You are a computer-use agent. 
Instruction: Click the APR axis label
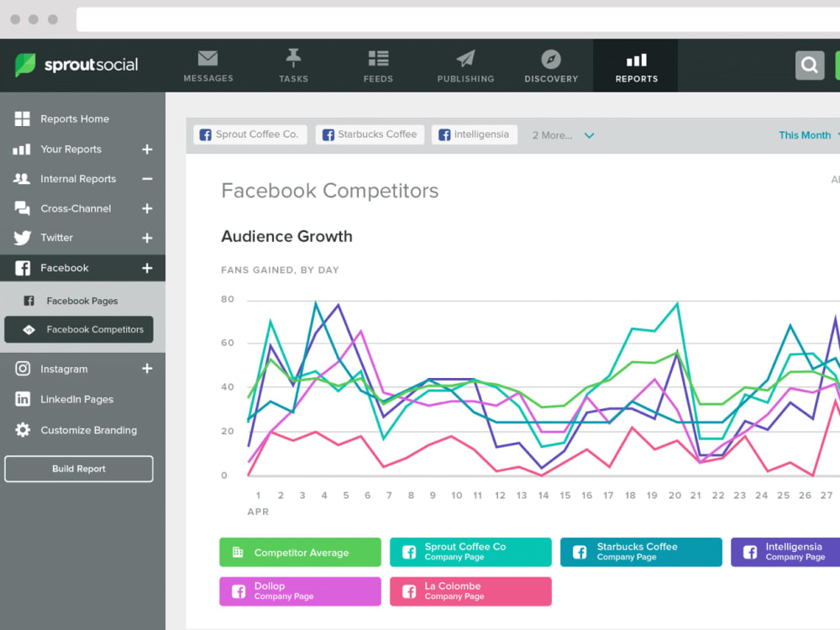click(x=258, y=512)
